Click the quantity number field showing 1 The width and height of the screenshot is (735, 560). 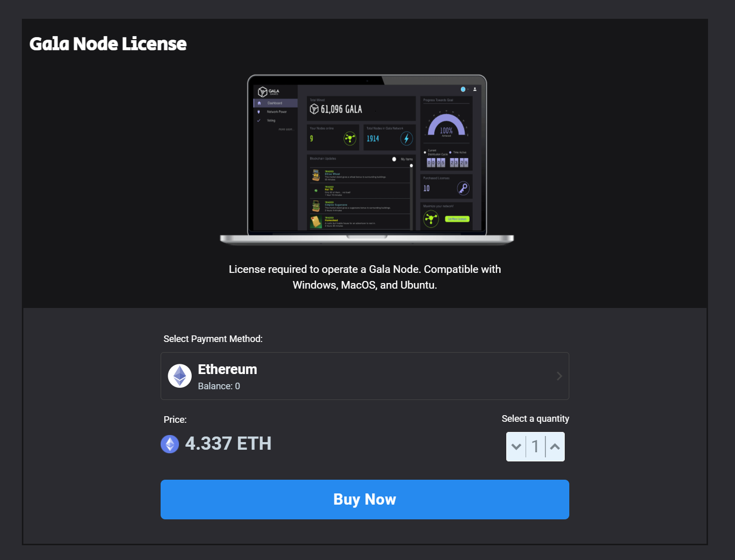pyautogui.click(x=535, y=447)
